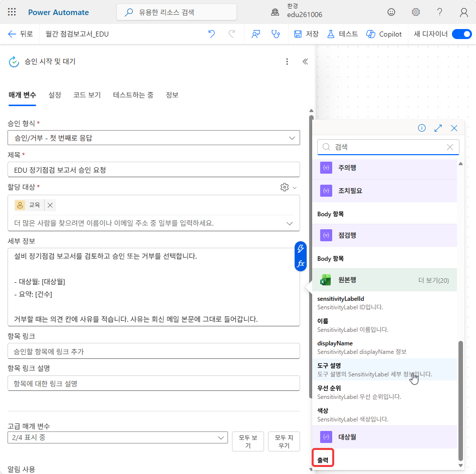
Task: Click the Power Automate title link
Action: tap(58, 12)
